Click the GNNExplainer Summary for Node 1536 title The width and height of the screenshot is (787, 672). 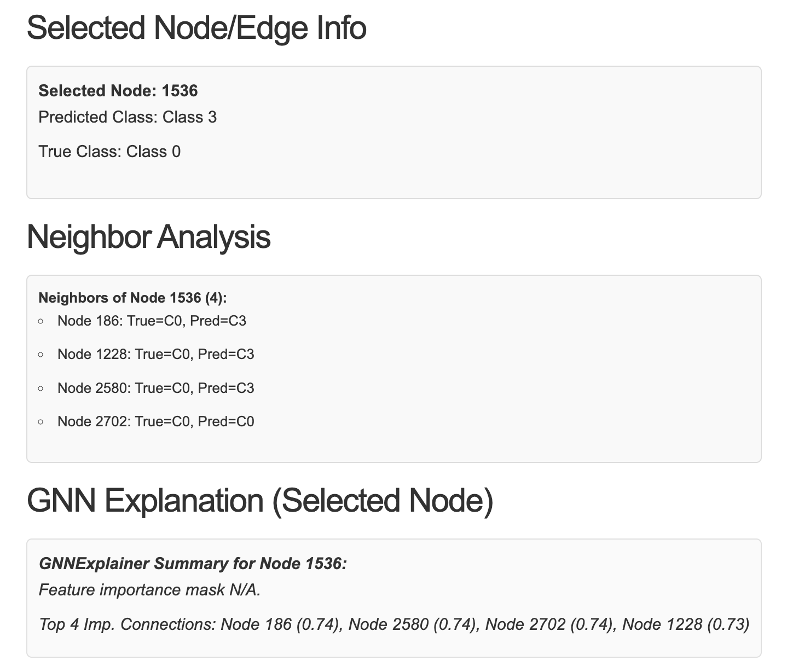193,564
